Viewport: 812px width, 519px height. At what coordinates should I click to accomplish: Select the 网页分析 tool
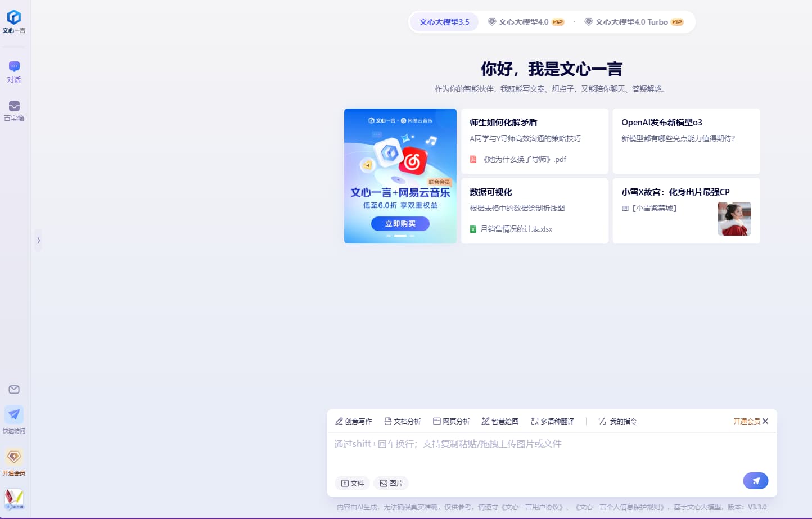point(452,421)
